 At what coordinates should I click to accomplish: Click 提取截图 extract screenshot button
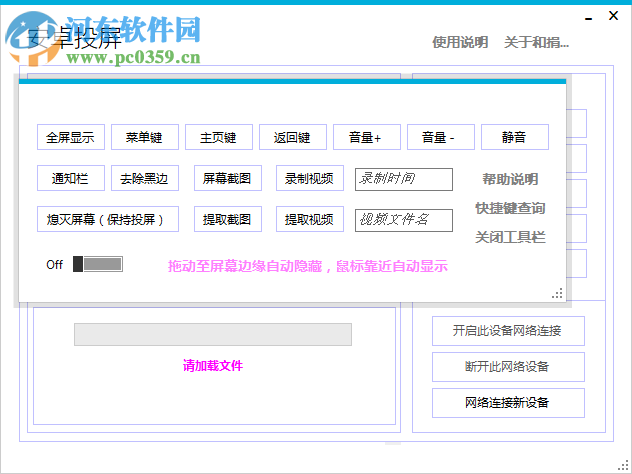[x=228, y=219]
